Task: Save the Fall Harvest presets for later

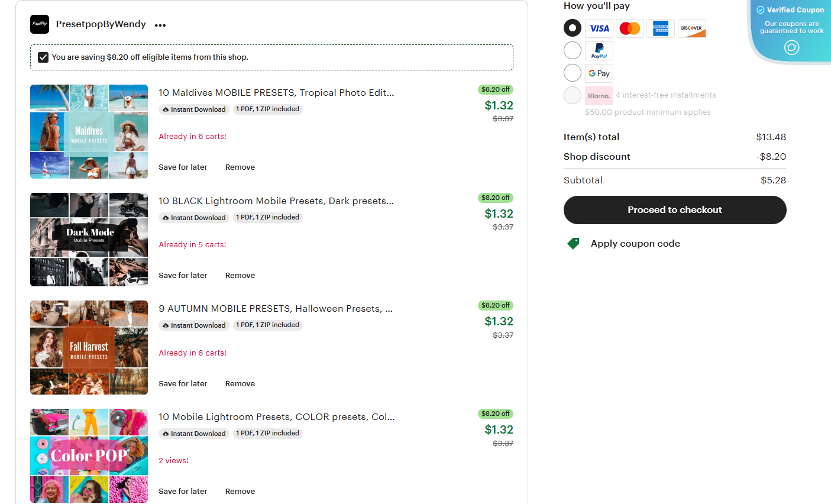Action: pos(183,383)
